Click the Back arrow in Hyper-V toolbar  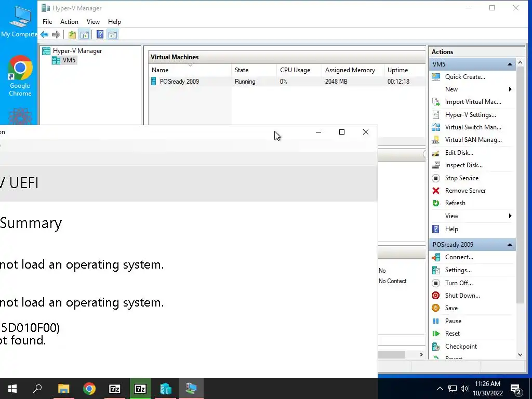coord(44,34)
